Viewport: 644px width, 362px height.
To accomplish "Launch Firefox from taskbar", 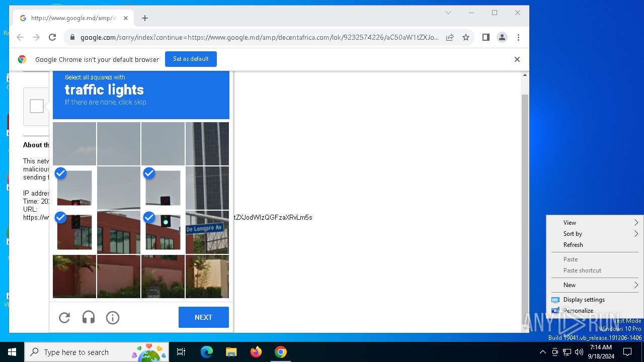I will pos(256,352).
